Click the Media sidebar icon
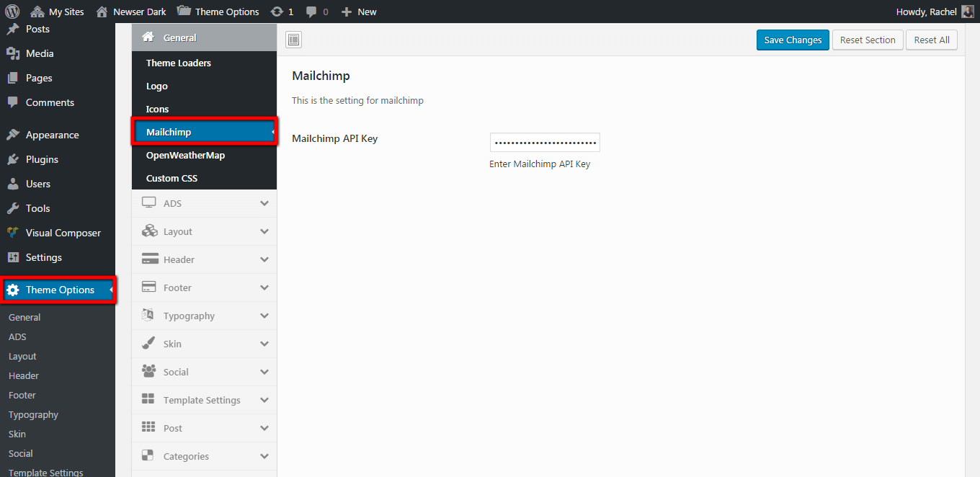Screen dimensions: 980x477 click(x=12, y=53)
